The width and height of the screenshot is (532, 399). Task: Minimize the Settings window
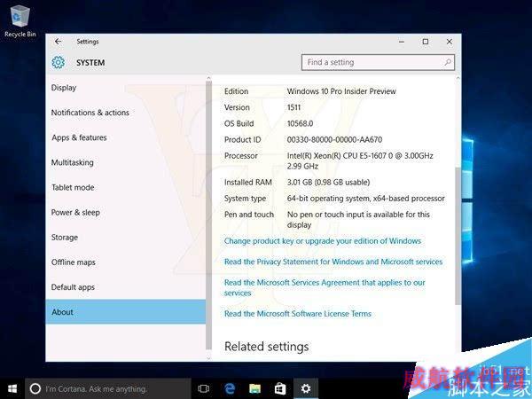point(402,42)
